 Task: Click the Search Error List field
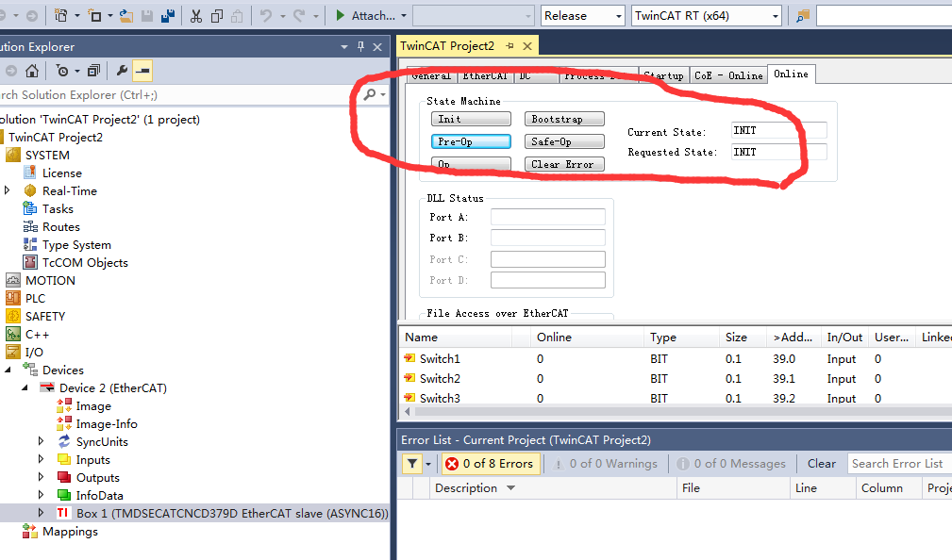[x=899, y=464]
